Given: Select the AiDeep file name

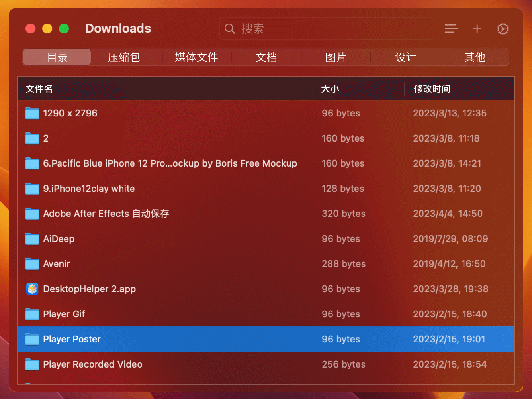Looking at the screenshot, I should pos(59,239).
